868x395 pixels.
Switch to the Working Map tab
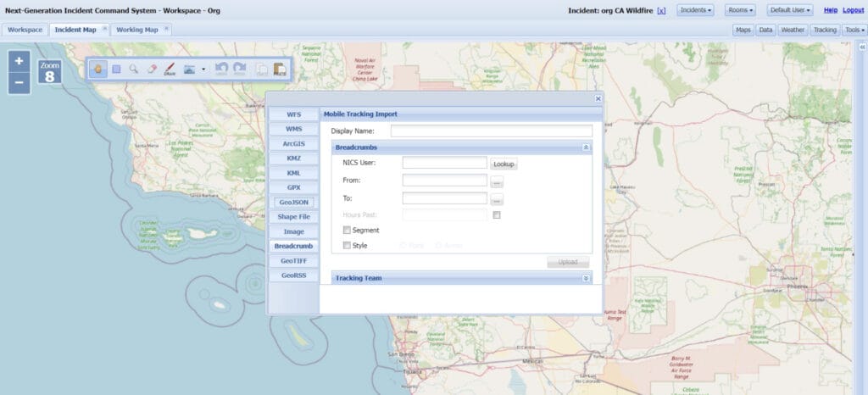(137, 30)
